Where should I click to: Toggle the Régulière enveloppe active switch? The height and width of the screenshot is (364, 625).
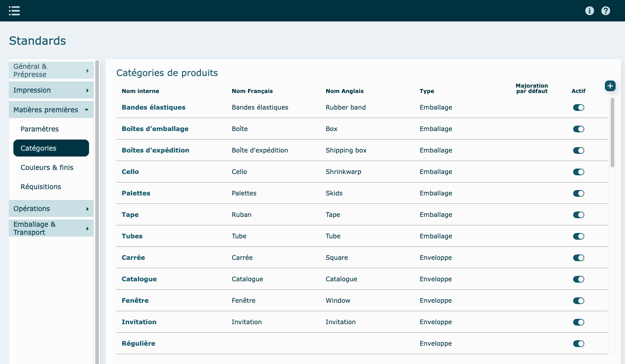(578, 344)
